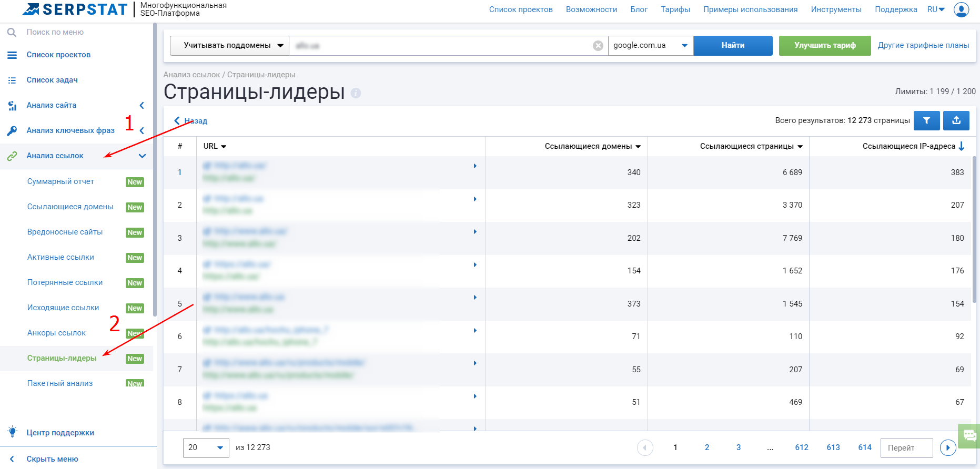Open Активные ссылки sidebar item
The image size is (980, 469).
pyautogui.click(x=60, y=257)
